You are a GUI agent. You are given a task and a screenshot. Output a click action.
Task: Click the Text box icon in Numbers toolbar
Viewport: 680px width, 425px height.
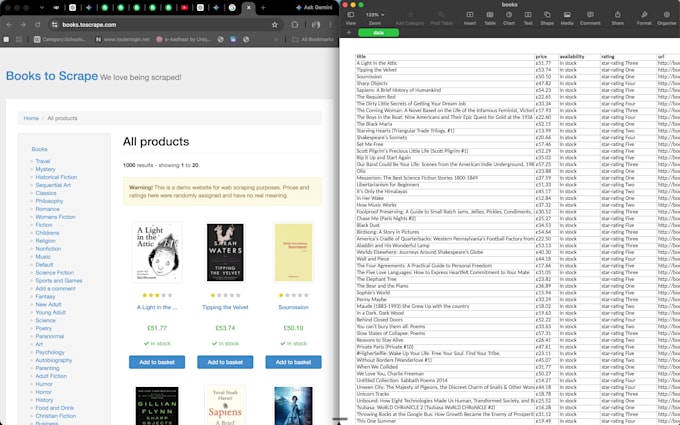[528, 18]
